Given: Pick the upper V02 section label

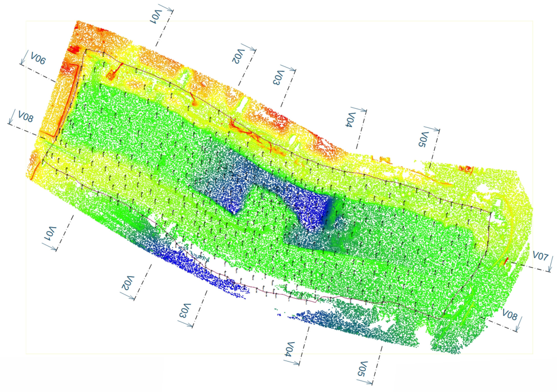Looking at the screenshot, I should [238, 56].
